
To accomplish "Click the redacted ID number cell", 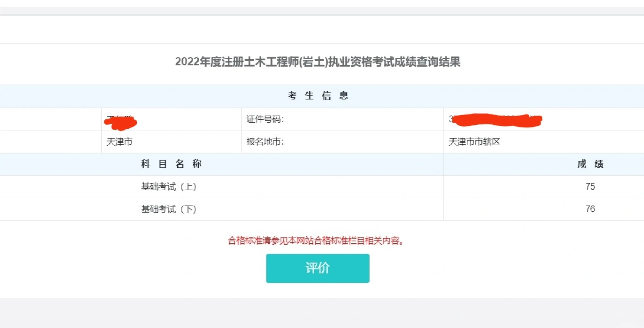I will pos(496,120).
